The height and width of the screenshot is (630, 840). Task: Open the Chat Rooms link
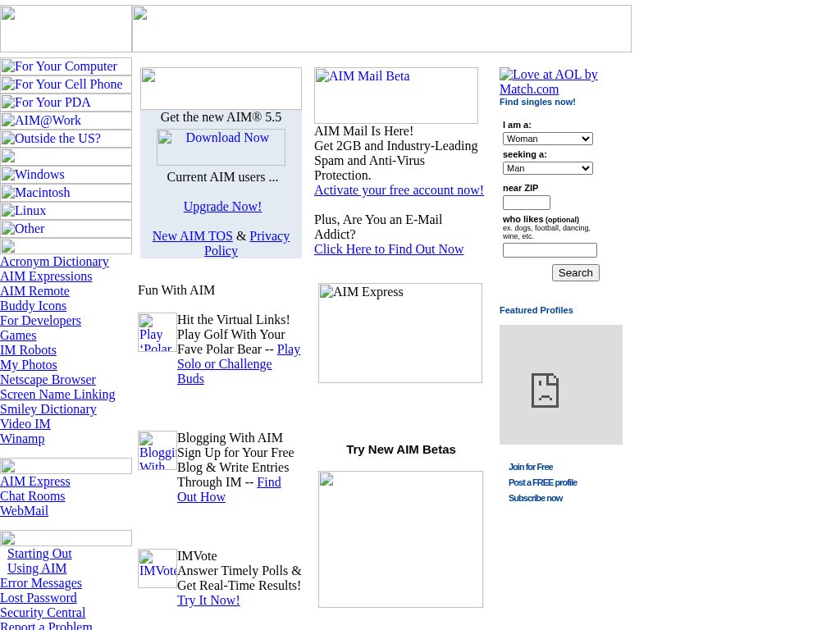(32, 496)
